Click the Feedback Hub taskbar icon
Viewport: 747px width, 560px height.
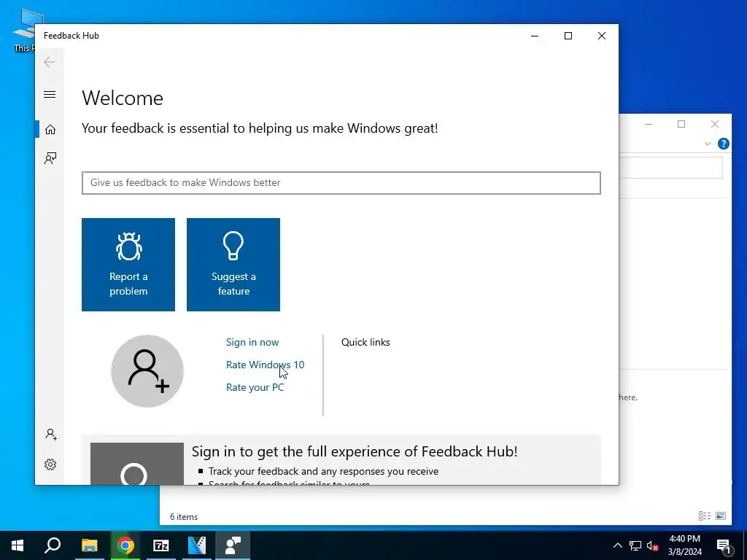233,545
